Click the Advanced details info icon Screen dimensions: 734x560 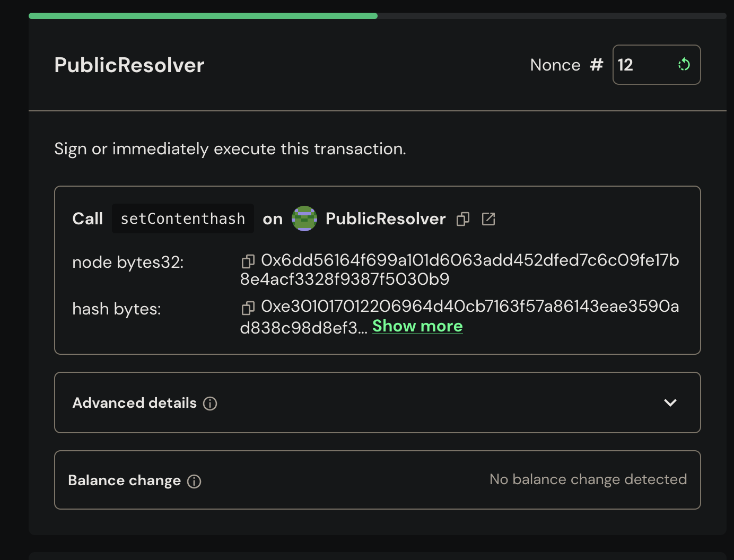pos(210,404)
